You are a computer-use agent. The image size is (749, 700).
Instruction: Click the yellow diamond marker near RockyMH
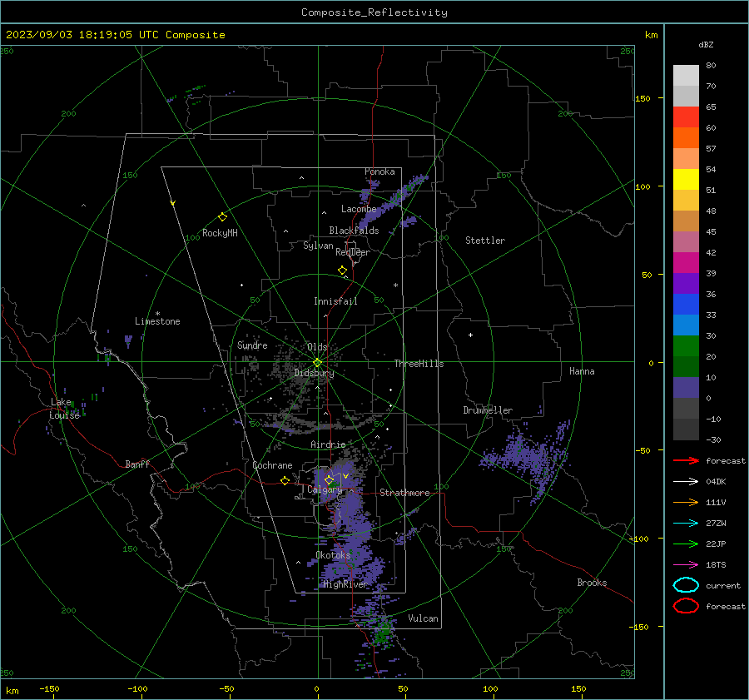pyautogui.click(x=222, y=217)
